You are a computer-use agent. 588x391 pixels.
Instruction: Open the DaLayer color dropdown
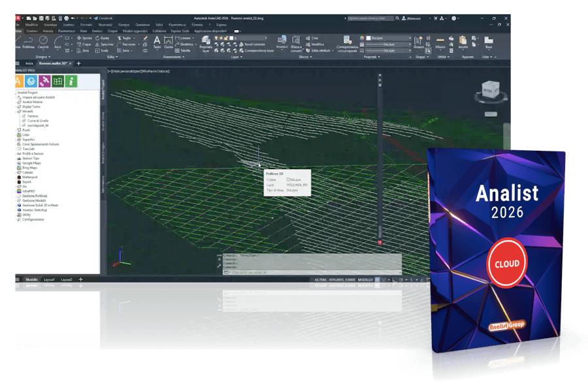pyautogui.click(x=385, y=37)
